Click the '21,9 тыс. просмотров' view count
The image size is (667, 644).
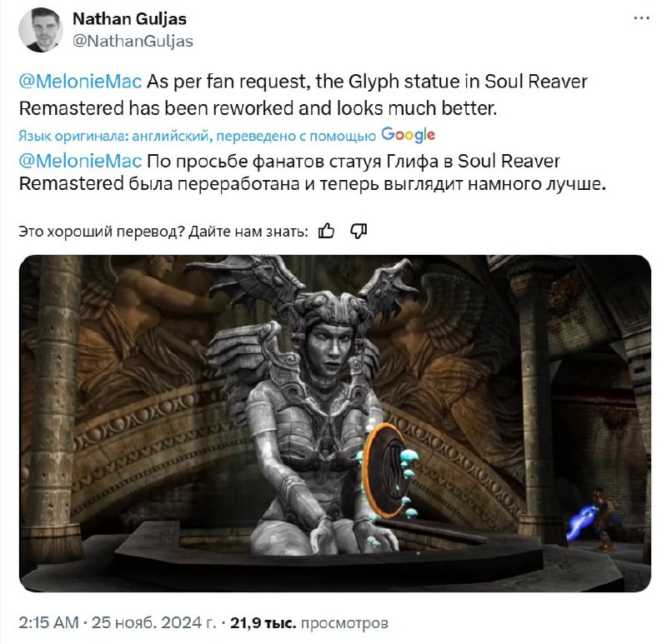[x=308, y=622]
